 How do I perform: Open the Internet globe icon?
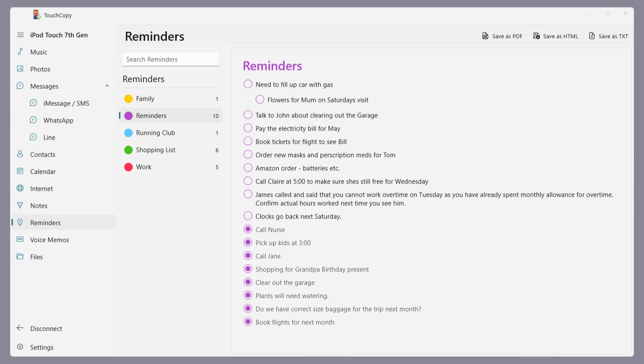(20, 188)
